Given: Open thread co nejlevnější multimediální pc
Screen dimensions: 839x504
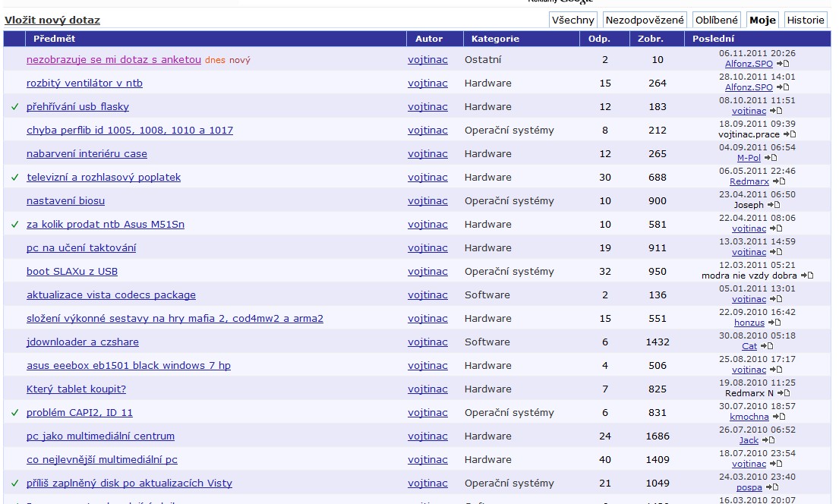Looking at the screenshot, I should point(103,460).
